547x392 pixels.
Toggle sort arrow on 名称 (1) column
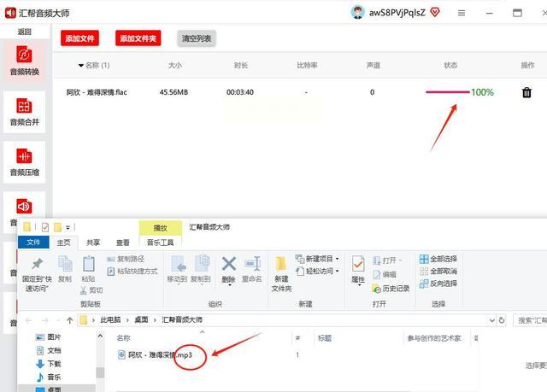[x=81, y=65]
